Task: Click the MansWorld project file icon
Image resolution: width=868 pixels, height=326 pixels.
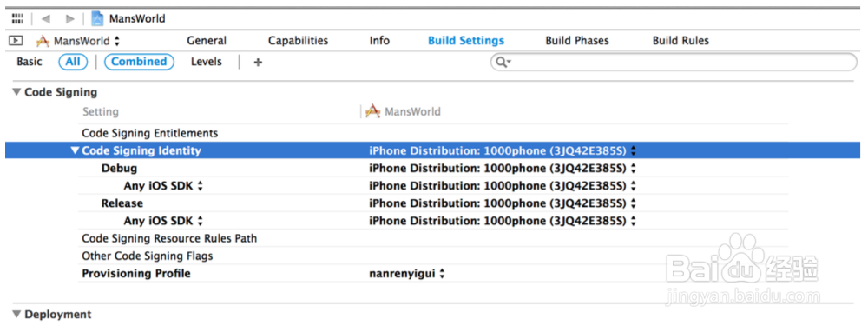Action: point(97,18)
